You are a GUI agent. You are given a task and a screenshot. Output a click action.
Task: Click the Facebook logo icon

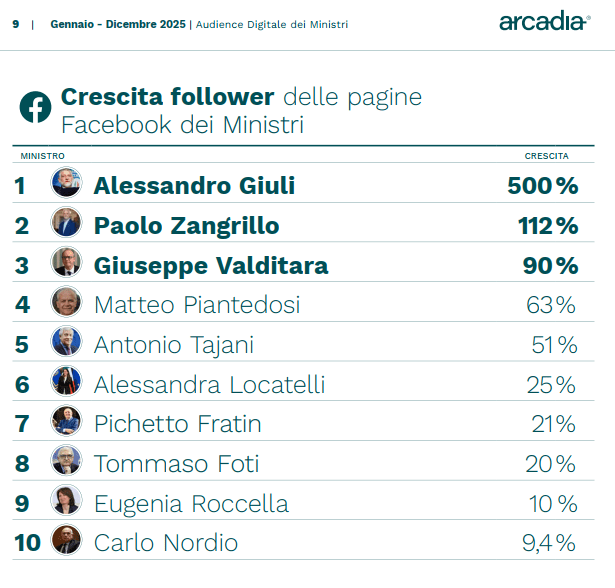[36, 108]
